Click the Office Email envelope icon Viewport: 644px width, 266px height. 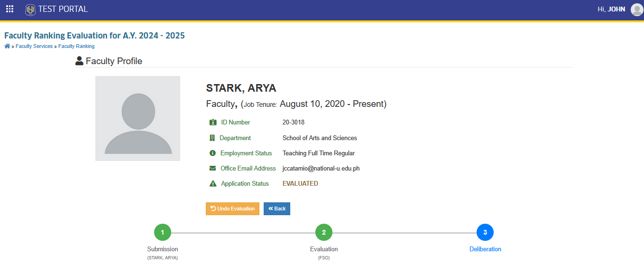[212, 169]
